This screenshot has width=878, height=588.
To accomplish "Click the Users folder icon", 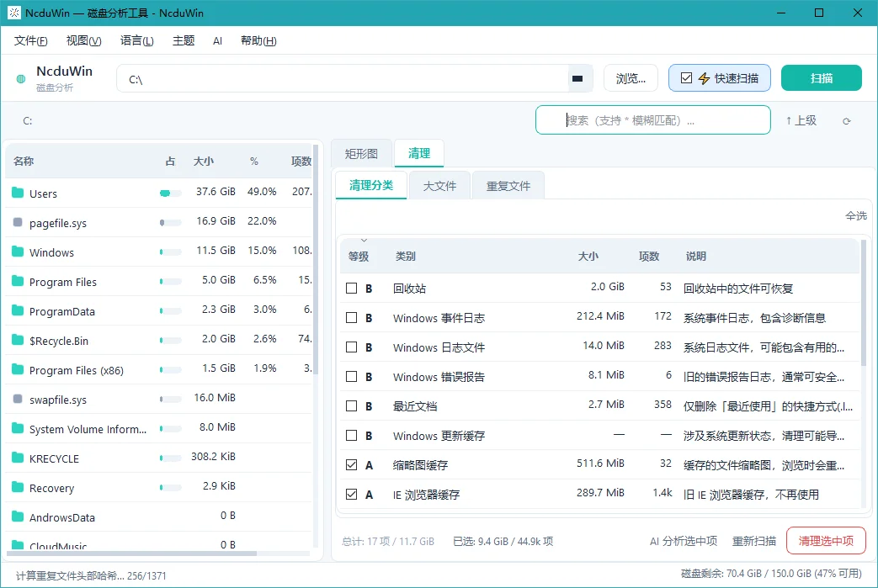I will point(18,193).
